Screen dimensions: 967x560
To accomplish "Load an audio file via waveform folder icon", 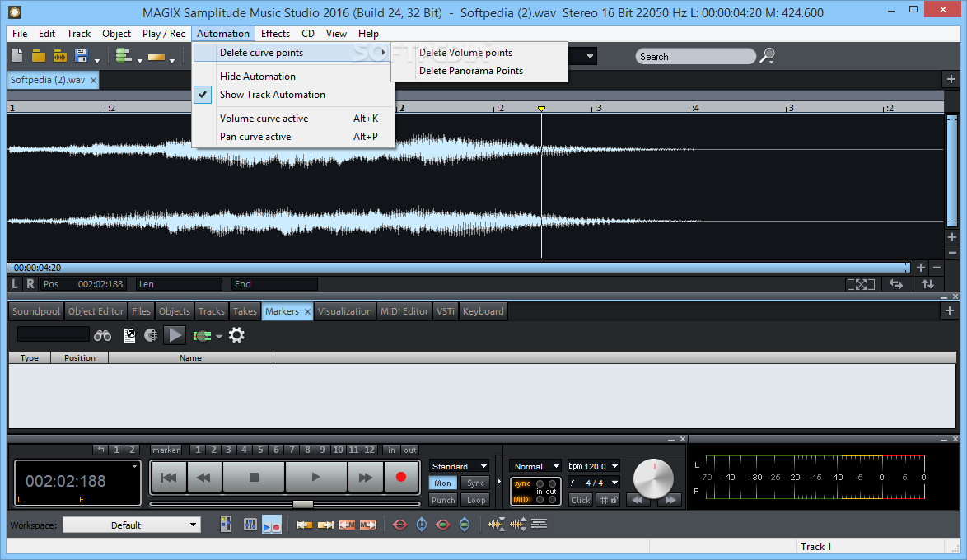I will click(x=60, y=56).
